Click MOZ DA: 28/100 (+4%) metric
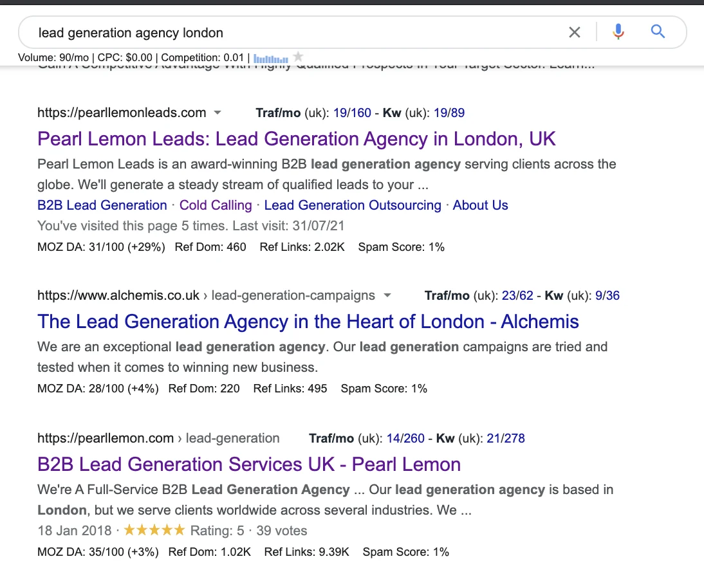 pos(98,389)
